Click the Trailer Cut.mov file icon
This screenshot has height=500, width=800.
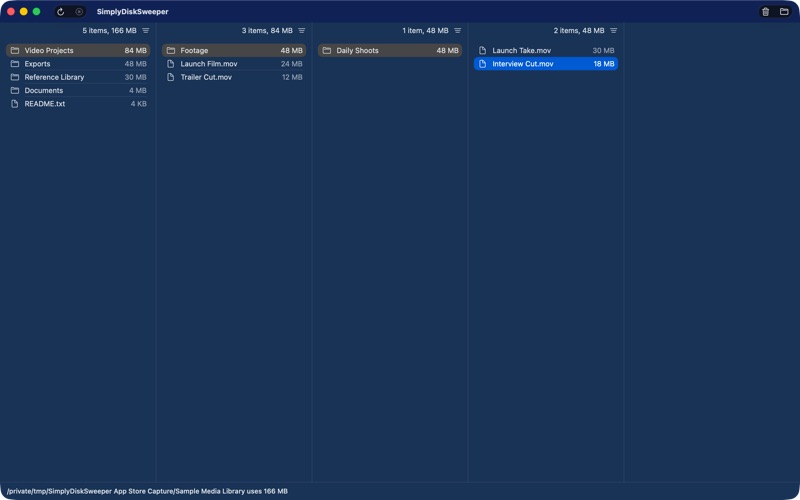[x=171, y=77]
